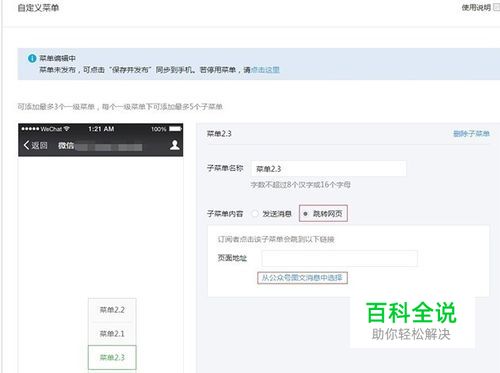Open the 使用说明 help link
The height and width of the screenshot is (373, 500).
point(476,7)
